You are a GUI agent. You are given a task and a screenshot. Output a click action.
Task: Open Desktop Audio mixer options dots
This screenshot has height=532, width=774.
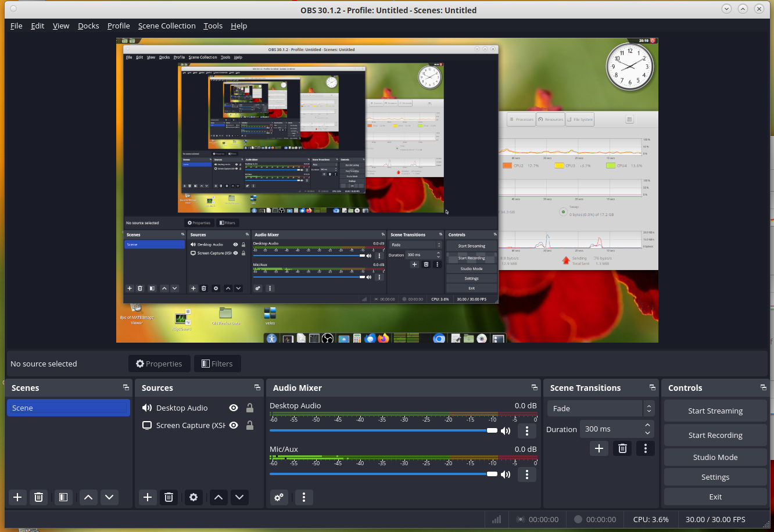pyautogui.click(x=527, y=431)
